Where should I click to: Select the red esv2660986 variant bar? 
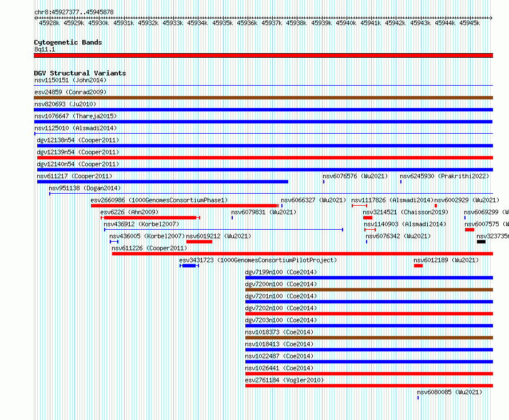tap(184, 206)
